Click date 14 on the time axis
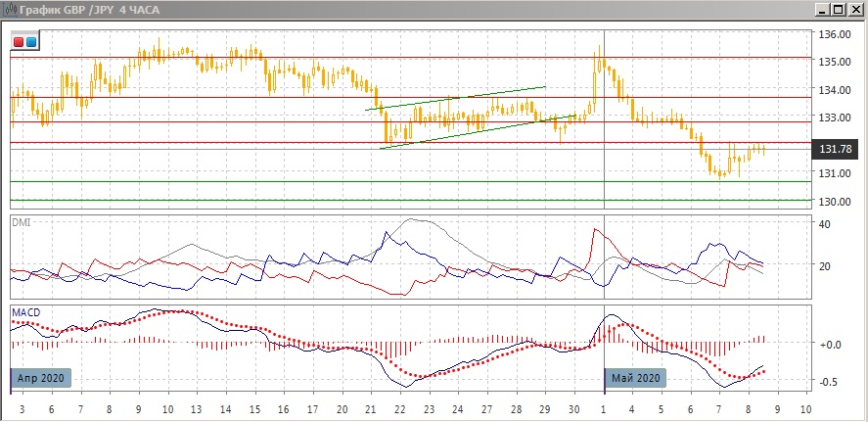The height and width of the screenshot is (422, 868). click(x=226, y=409)
